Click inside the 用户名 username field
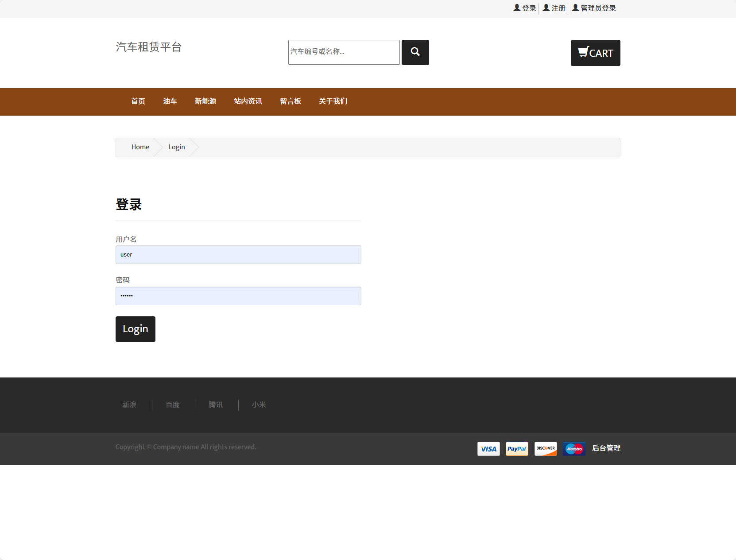Screen dimensions: 736x560 (x=238, y=255)
